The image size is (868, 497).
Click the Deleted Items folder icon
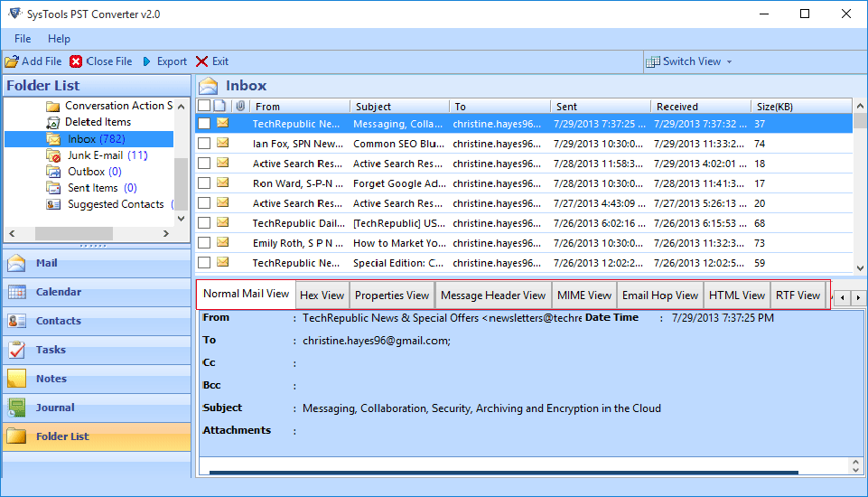pos(53,123)
